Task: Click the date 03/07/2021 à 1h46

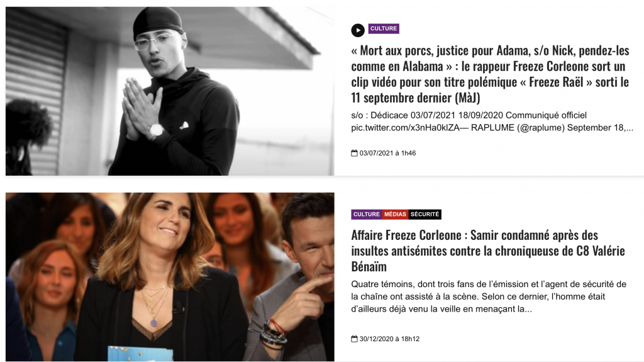Action: pyautogui.click(x=387, y=153)
